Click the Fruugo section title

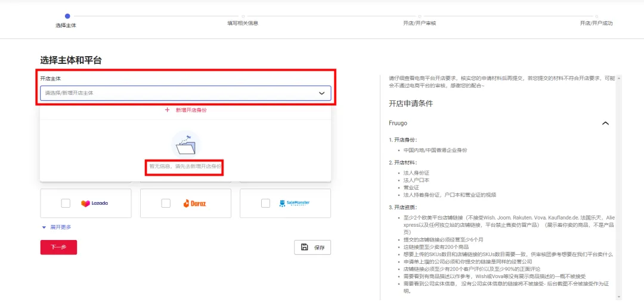point(398,124)
